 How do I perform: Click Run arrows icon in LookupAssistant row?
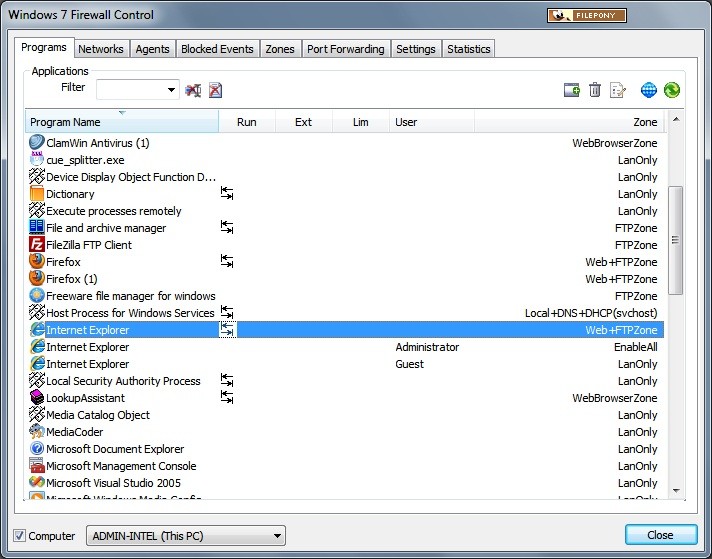(227, 397)
